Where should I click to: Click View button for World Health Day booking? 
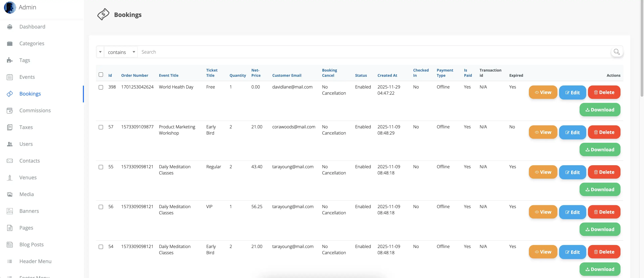(543, 92)
